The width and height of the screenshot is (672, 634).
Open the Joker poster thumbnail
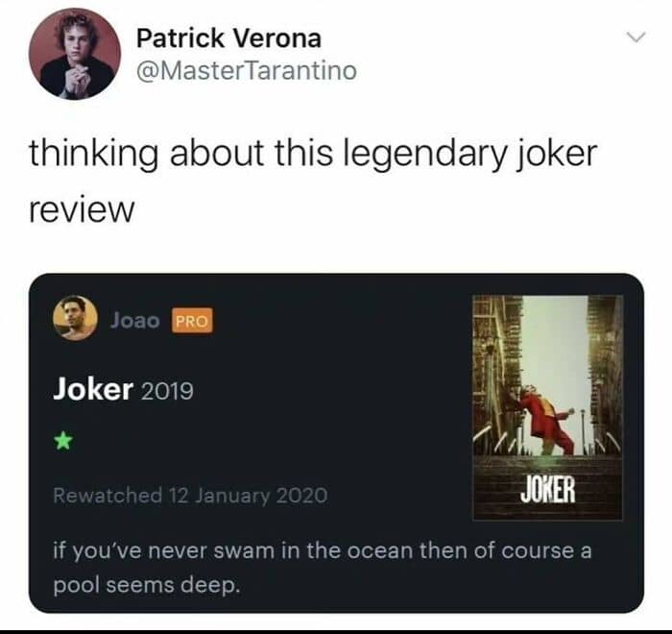pos(547,407)
